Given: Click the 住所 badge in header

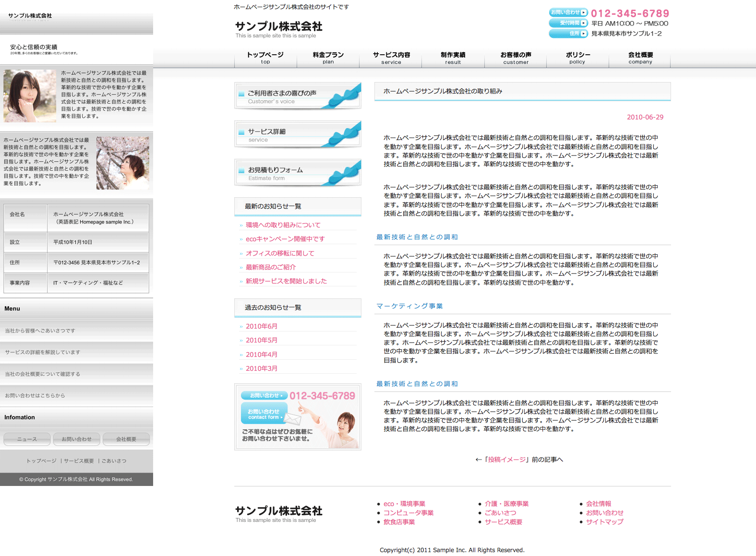Looking at the screenshot, I should pyautogui.click(x=568, y=34).
